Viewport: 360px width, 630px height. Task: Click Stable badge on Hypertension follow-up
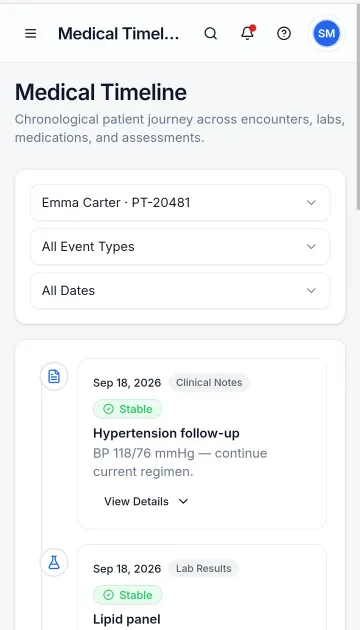point(128,409)
